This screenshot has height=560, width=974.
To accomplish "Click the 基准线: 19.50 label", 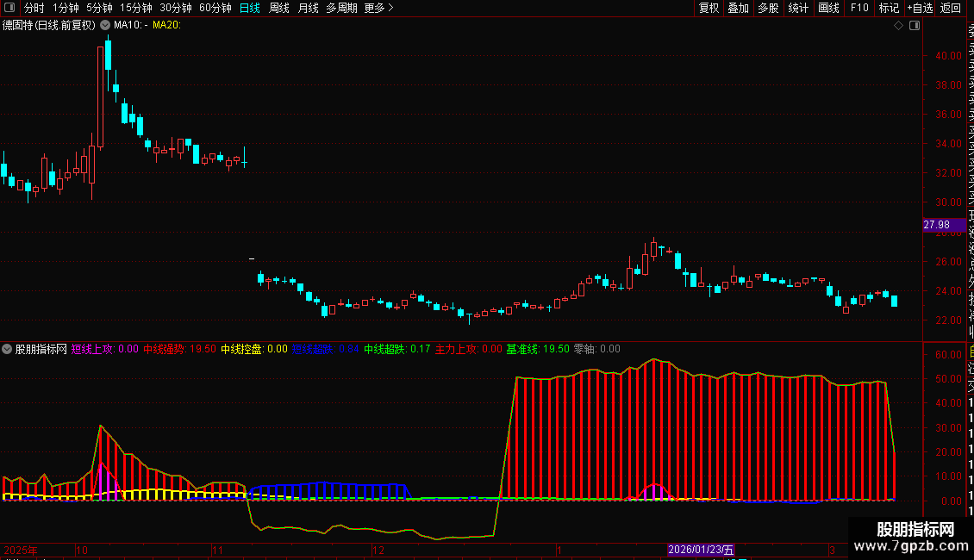I will click(537, 349).
